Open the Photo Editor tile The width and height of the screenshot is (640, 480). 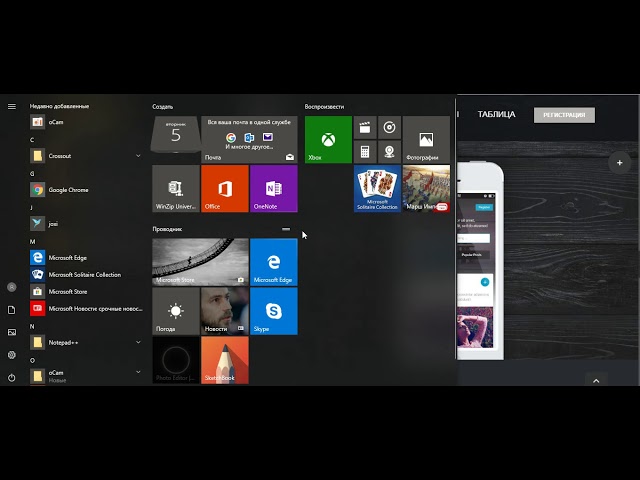point(176,360)
